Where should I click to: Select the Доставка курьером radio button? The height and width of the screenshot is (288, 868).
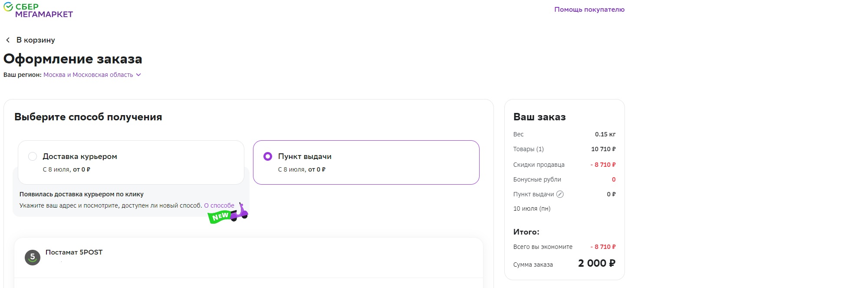pos(33,156)
